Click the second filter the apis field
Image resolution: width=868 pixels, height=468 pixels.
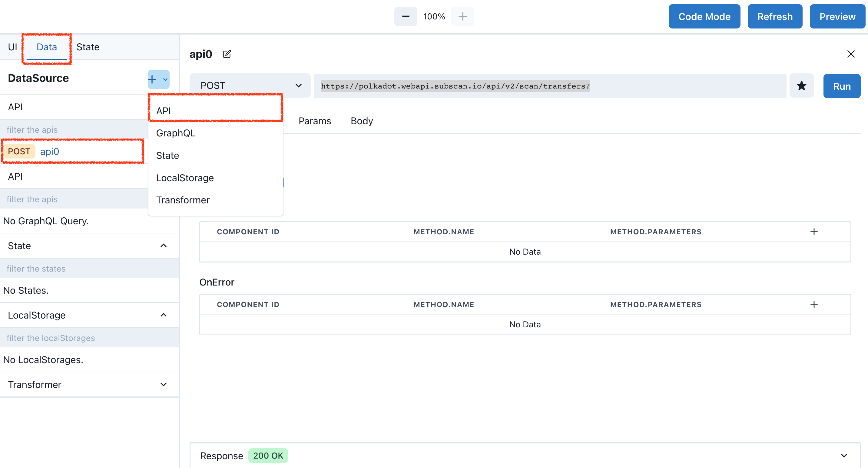(74, 199)
